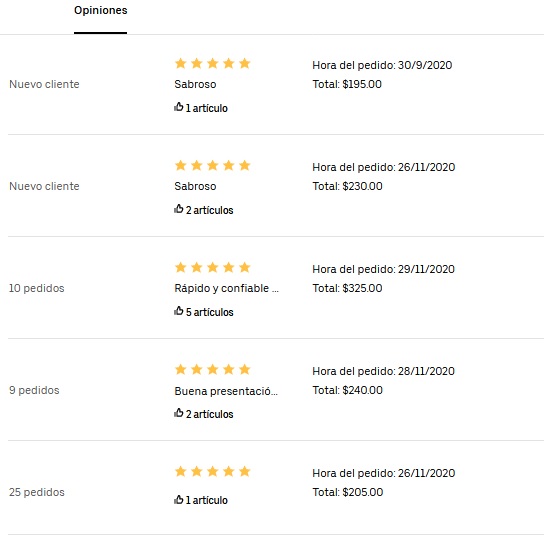
Task: Select the '25 pedidos' customer label
Action: 36,492
